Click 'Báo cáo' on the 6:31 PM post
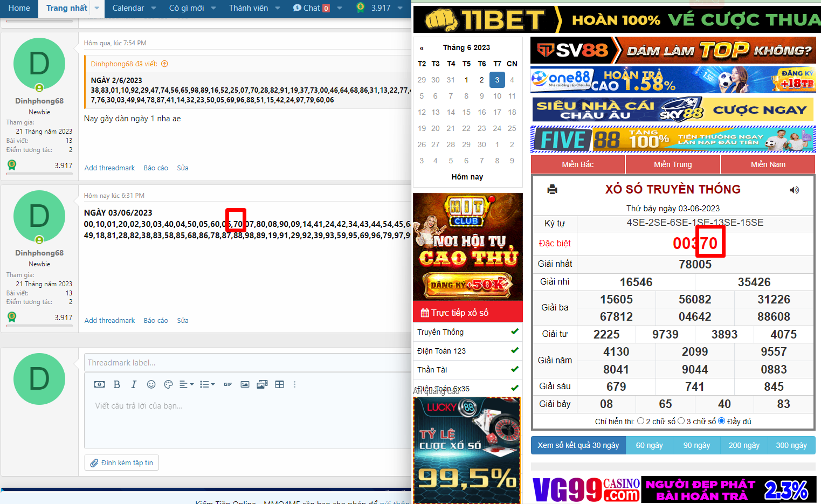The image size is (821, 504). pyautogui.click(x=156, y=320)
